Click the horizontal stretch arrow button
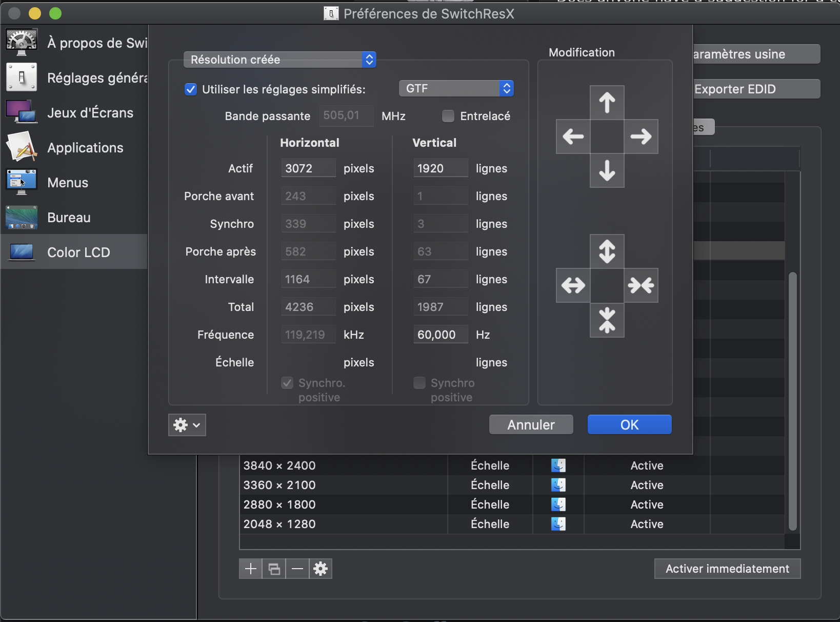The height and width of the screenshot is (622, 840). (573, 285)
